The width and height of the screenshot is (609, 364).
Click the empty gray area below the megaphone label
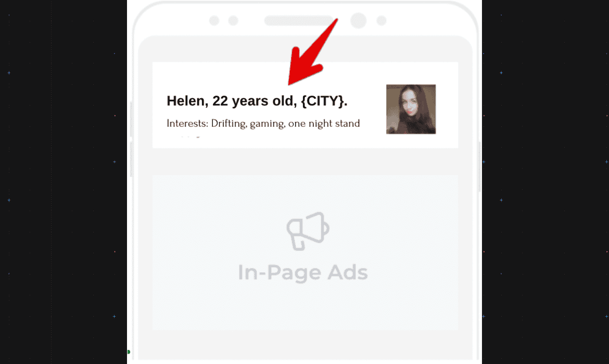(x=305, y=307)
